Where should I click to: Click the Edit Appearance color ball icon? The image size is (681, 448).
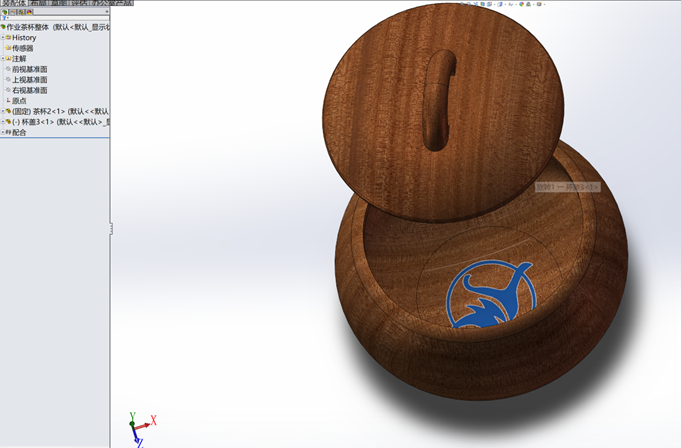tap(522, 4)
